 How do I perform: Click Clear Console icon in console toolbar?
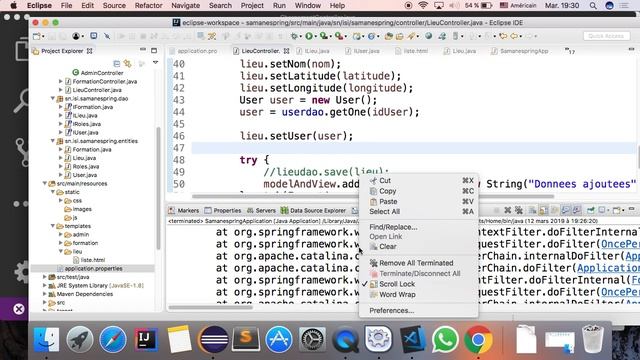pos(533,210)
